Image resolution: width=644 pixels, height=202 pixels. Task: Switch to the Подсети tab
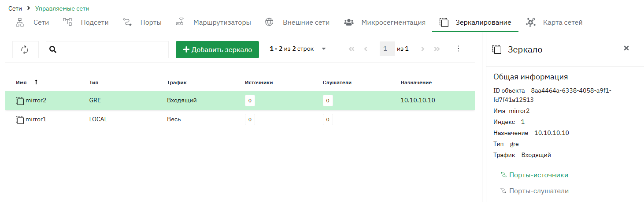click(x=85, y=22)
